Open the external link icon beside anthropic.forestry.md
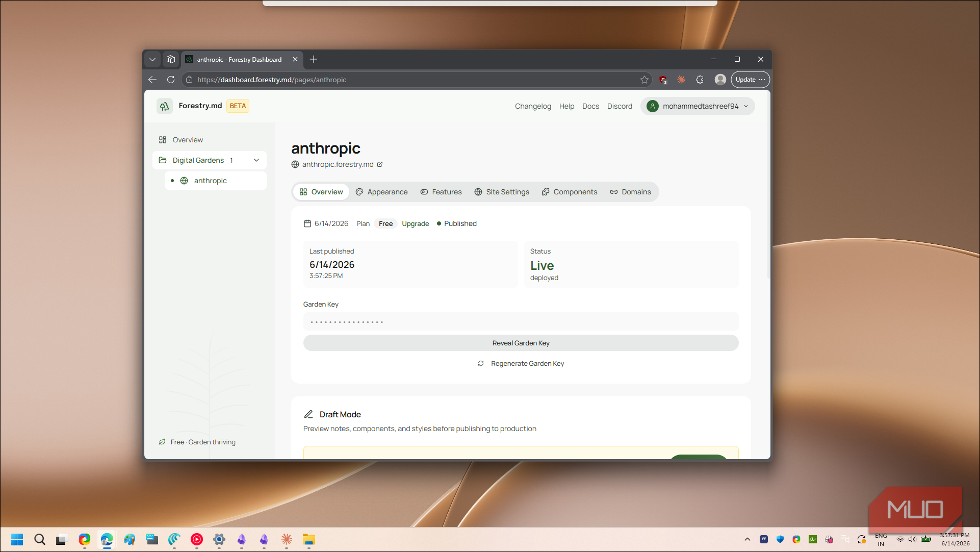The width and height of the screenshot is (980, 552). tap(380, 164)
